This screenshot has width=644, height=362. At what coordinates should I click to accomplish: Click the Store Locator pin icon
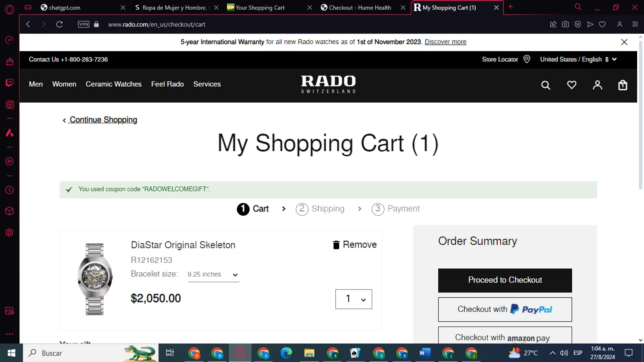[x=527, y=59]
